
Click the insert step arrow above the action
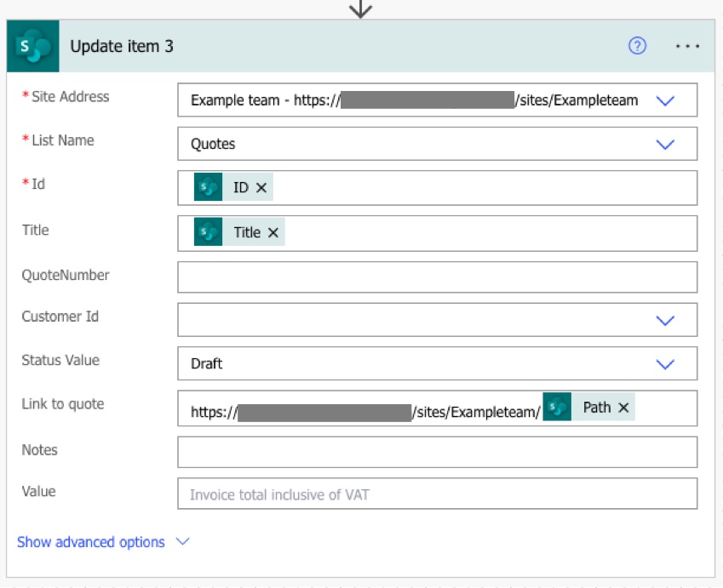click(362, 9)
